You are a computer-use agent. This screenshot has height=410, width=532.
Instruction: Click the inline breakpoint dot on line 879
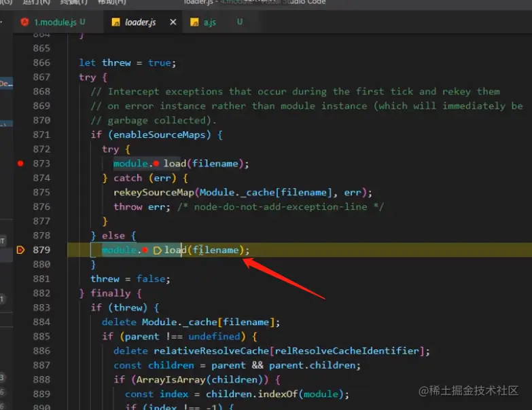145,250
